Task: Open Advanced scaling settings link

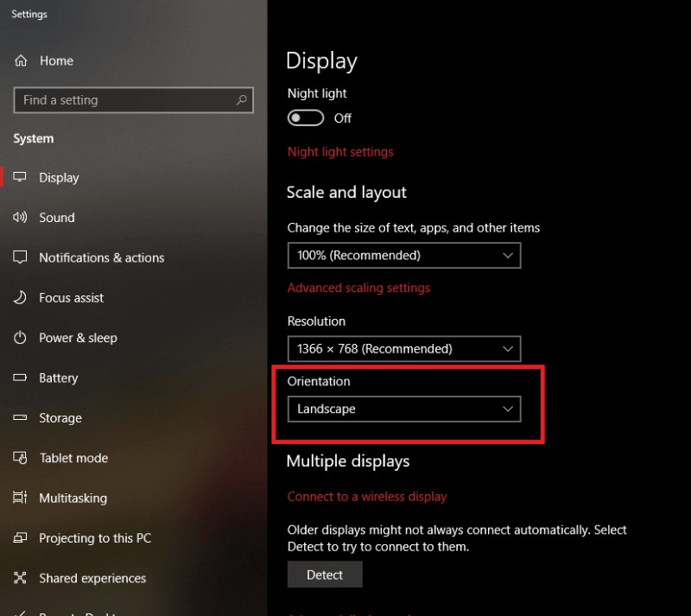Action: pos(358,288)
